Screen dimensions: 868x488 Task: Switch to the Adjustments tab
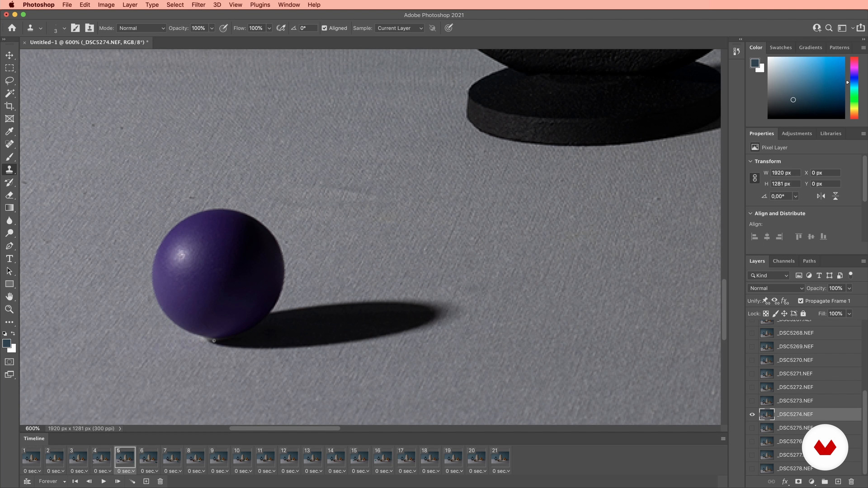pyautogui.click(x=797, y=134)
